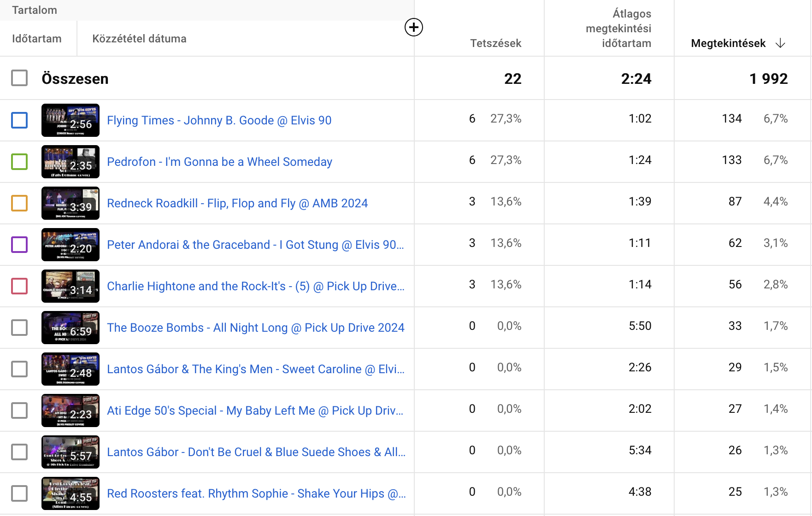Open Flying Times - Johnny B. Goode link
The width and height of the screenshot is (812, 516).
pos(219,120)
